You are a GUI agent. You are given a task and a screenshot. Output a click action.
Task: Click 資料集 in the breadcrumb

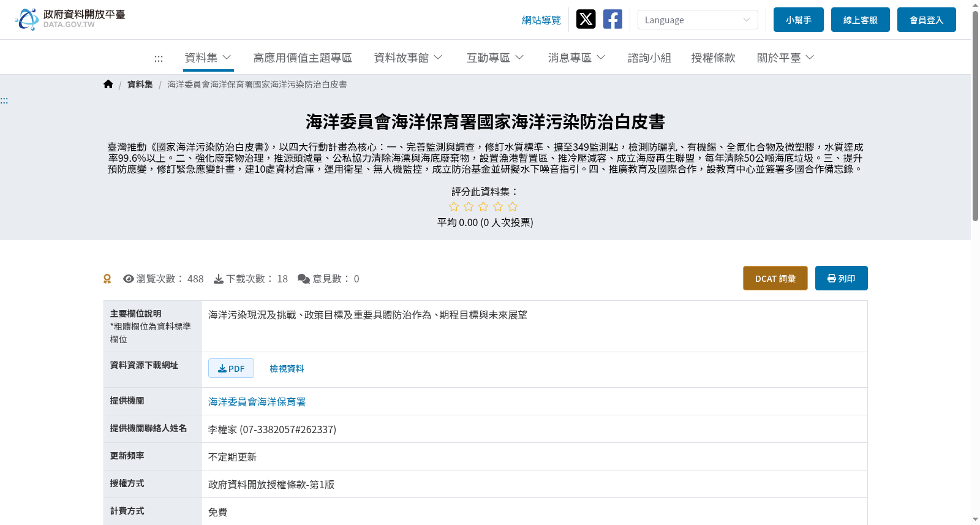[x=140, y=85]
